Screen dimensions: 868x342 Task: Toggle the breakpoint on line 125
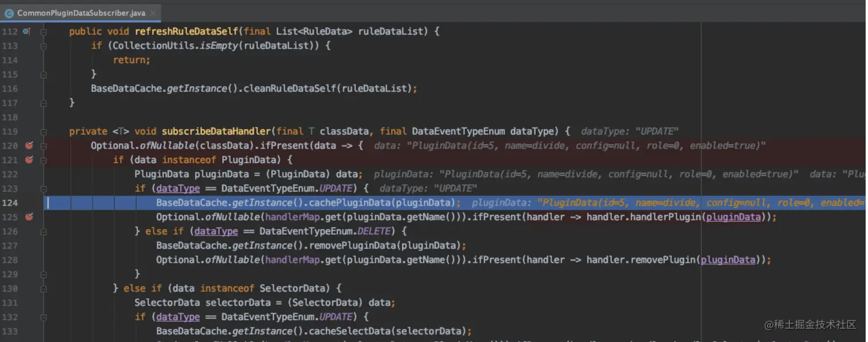coord(29,217)
